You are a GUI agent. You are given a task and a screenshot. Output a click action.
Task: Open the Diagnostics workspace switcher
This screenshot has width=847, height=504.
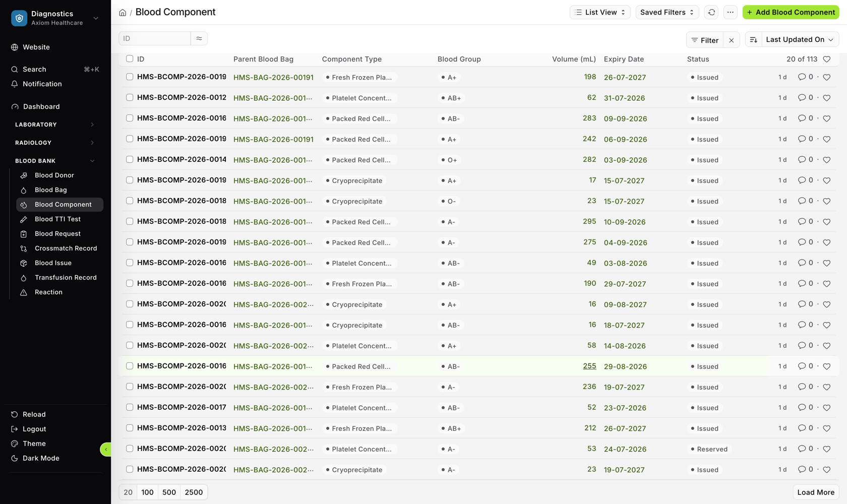[55, 18]
